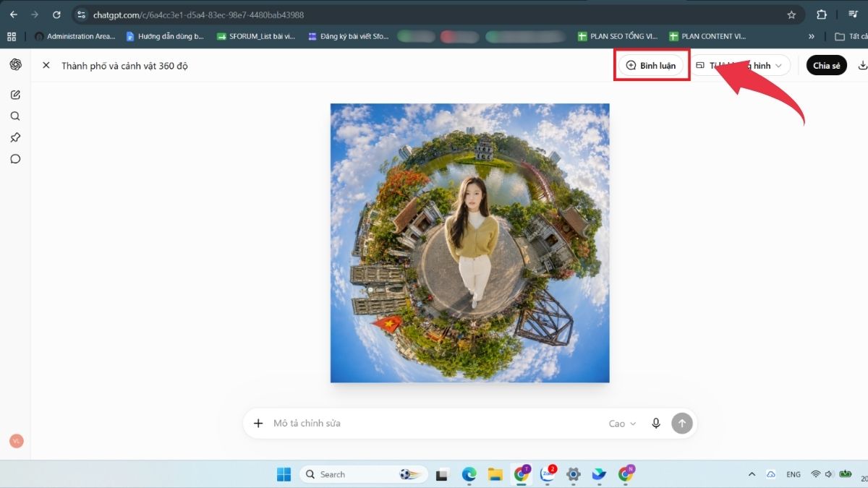The height and width of the screenshot is (488, 868).
Task: Open search chats magnifier icon
Action: click(15, 116)
